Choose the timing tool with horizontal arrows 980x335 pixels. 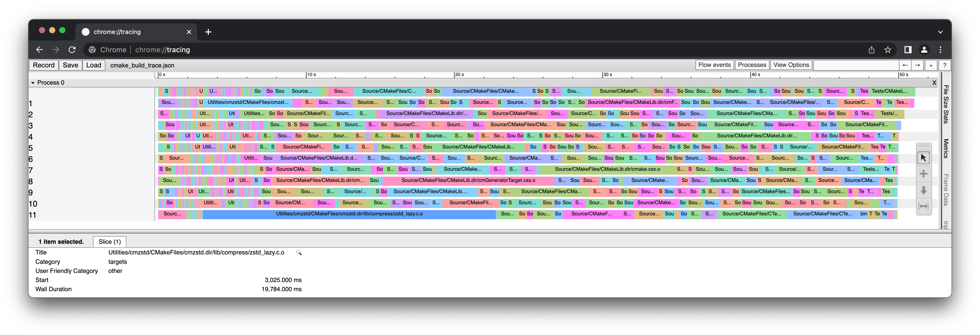coord(923,206)
